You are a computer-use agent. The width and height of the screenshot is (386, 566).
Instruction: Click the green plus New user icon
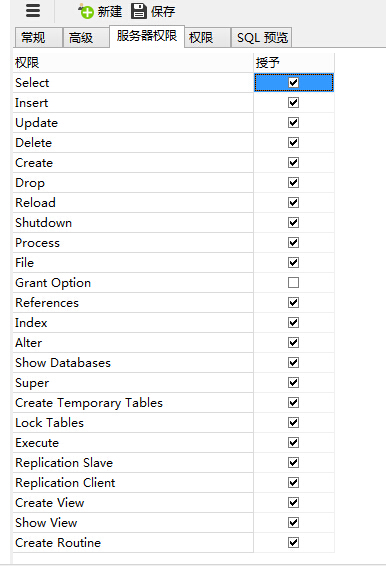(x=86, y=12)
